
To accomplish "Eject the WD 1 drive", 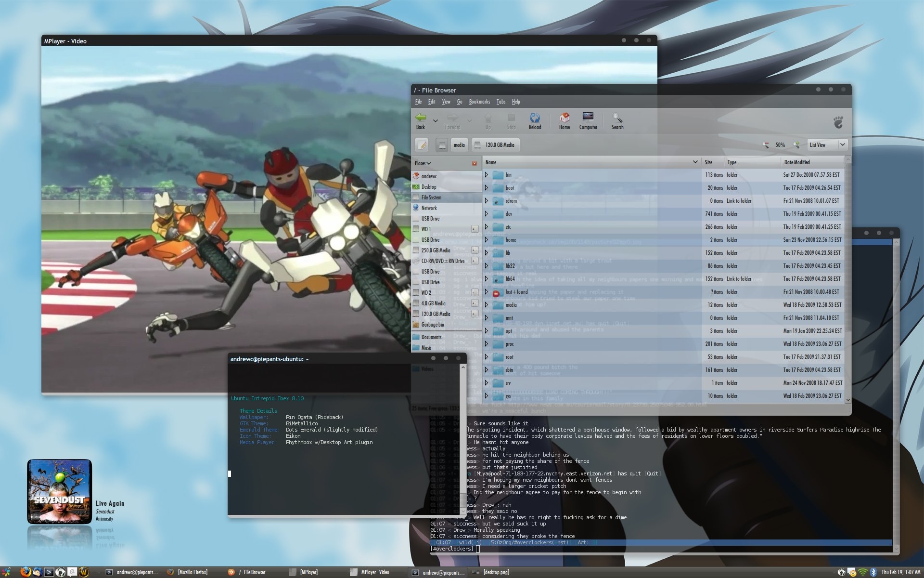I will (x=475, y=229).
